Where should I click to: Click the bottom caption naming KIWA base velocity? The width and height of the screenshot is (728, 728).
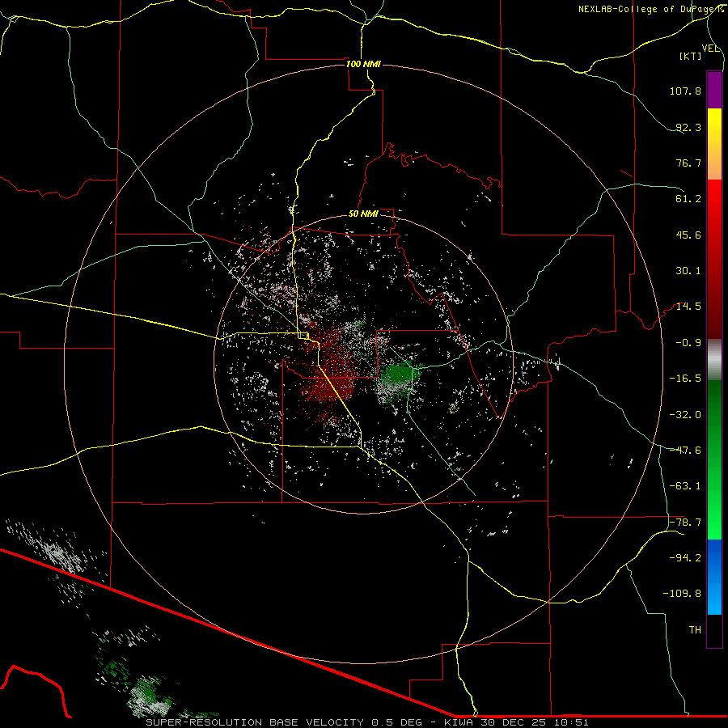coord(367,722)
